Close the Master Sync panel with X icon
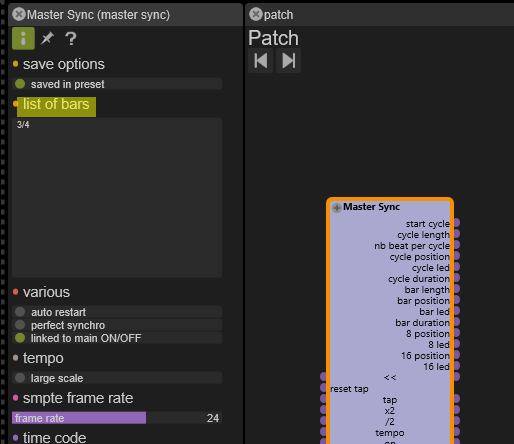 (x=19, y=14)
